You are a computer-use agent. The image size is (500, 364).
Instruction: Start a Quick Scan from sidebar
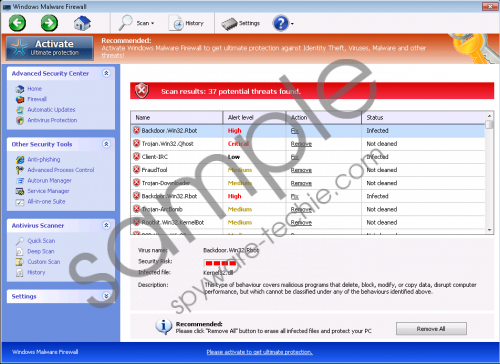tap(41, 241)
